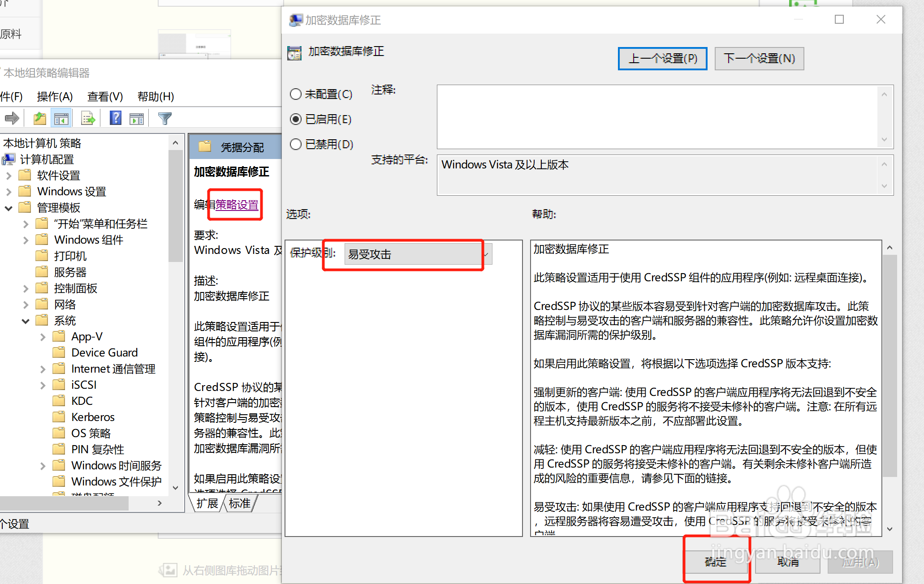Click the 服务器 folder icon
Image resolution: width=924 pixels, height=584 pixels.
click(42, 272)
